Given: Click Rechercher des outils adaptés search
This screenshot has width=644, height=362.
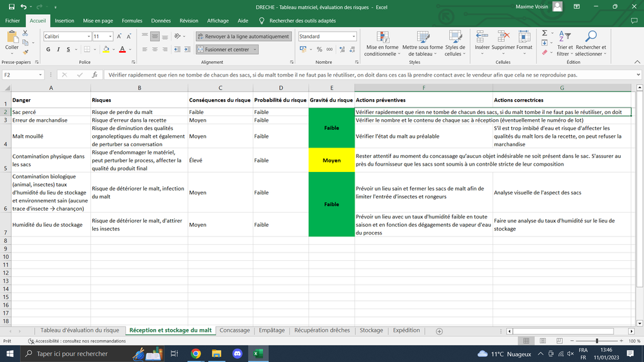Looking at the screenshot, I should (302, 21).
